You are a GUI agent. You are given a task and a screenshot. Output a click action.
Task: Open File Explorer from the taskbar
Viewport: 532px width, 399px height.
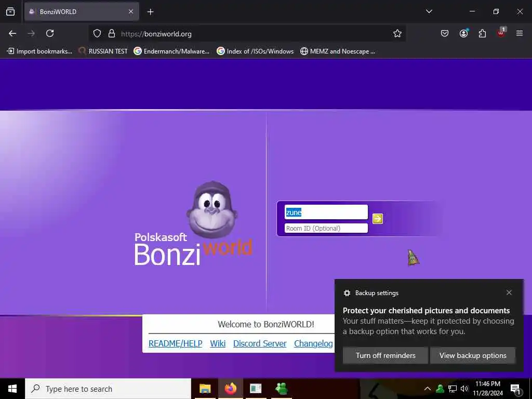(205, 389)
